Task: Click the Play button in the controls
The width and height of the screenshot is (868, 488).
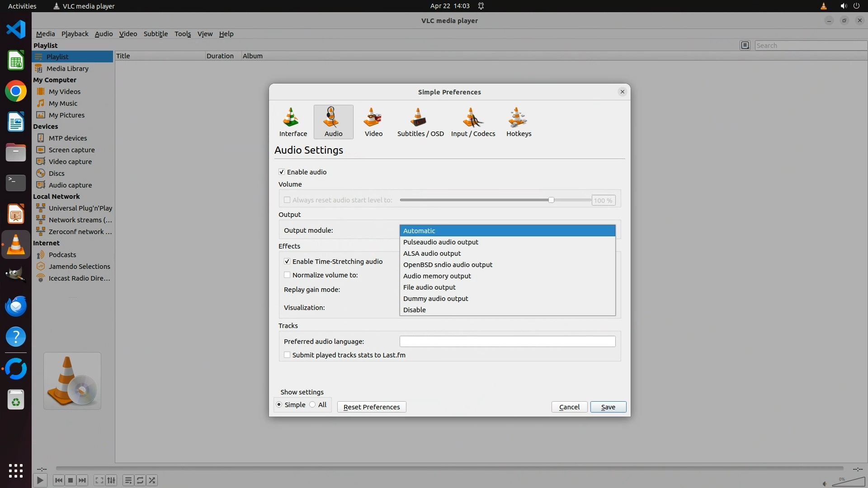Action: (40, 480)
